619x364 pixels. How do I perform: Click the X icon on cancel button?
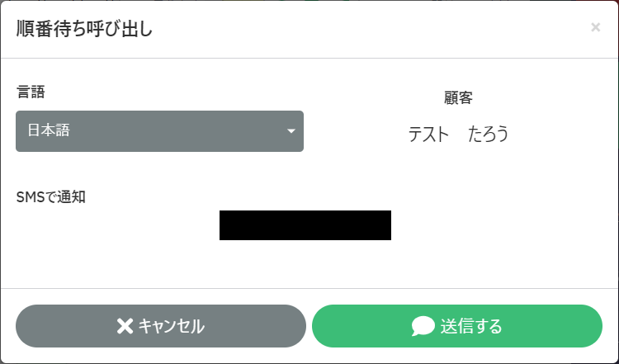[125, 326]
